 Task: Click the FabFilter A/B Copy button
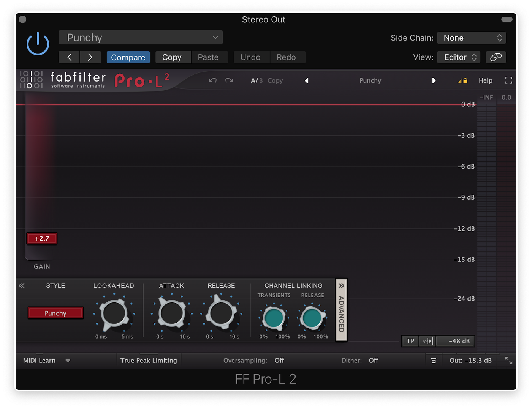[275, 80]
